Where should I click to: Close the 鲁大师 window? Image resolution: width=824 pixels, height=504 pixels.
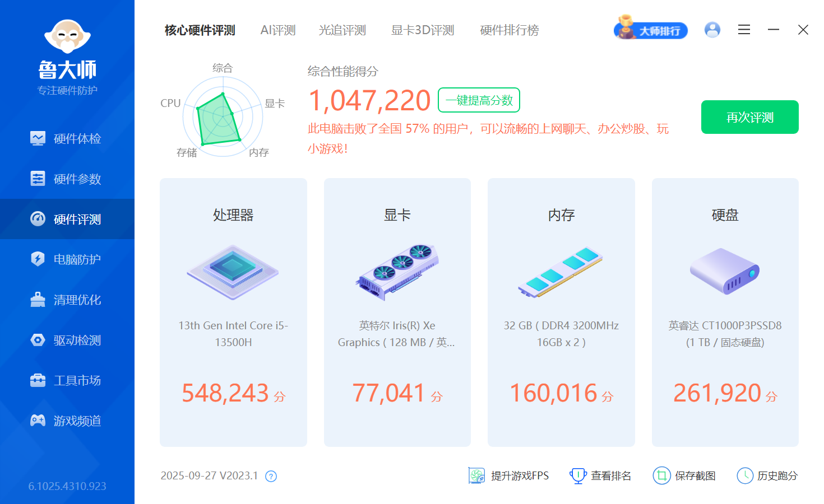click(x=803, y=30)
